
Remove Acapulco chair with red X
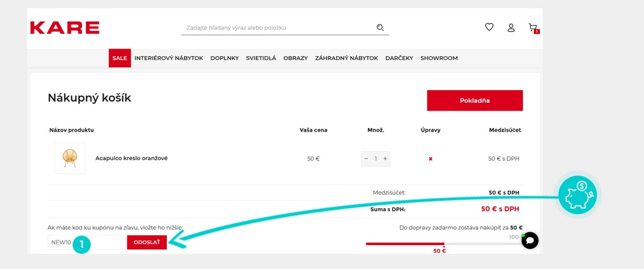coord(431,158)
